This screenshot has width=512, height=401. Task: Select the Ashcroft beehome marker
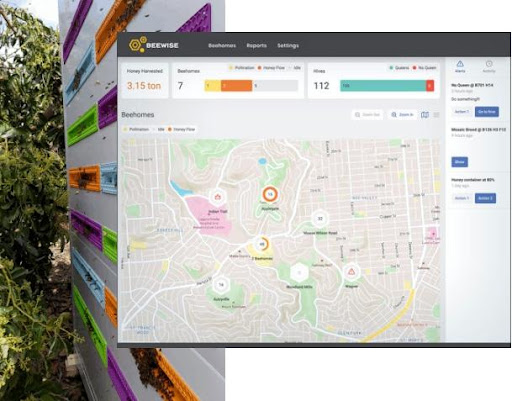pyautogui.click(x=221, y=285)
